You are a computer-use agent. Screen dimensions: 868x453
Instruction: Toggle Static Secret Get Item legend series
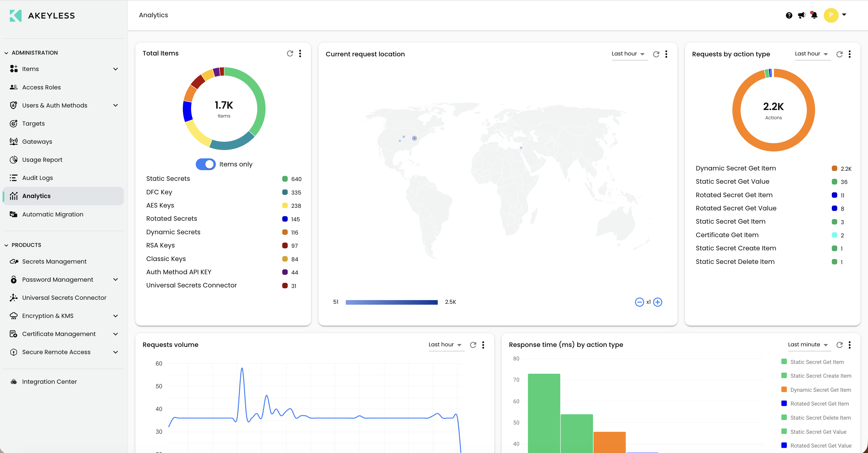point(817,362)
